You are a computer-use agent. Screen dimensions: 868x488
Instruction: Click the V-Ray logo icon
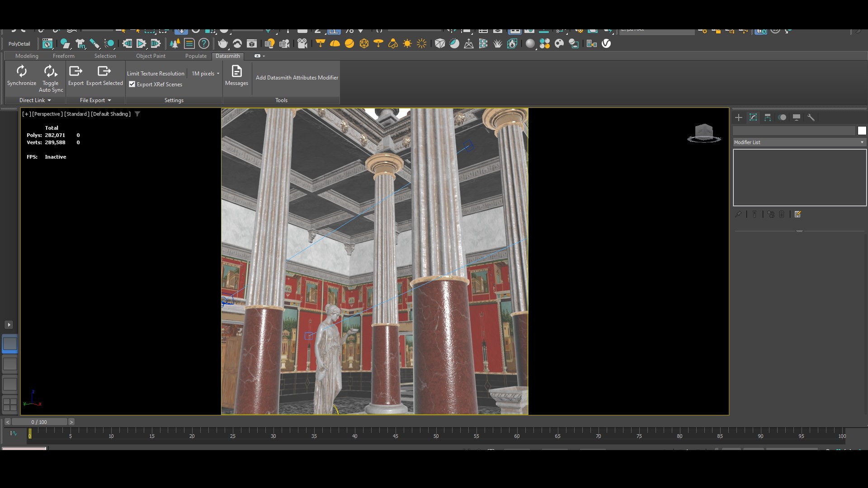[x=606, y=43]
